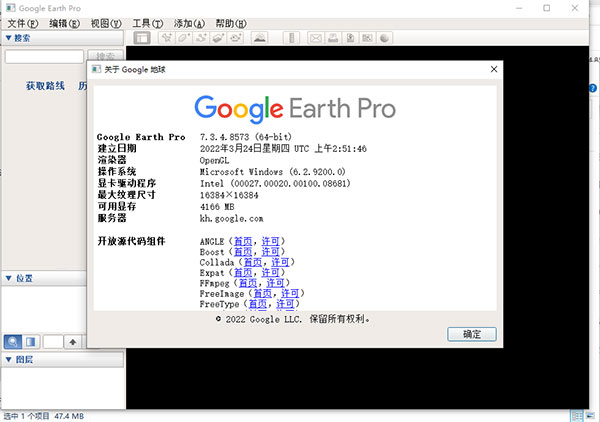
Task: Click the kh.google.com server text
Action: tap(232, 218)
